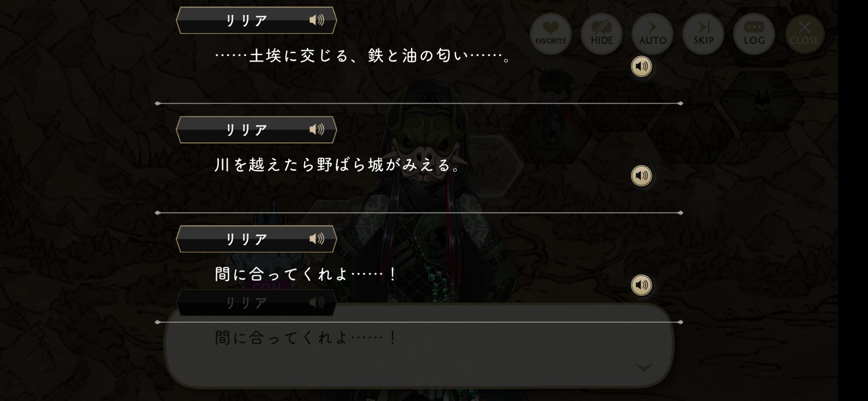This screenshot has height=401, width=868.
Task: Open the LOG button
Action: click(754, 33)
